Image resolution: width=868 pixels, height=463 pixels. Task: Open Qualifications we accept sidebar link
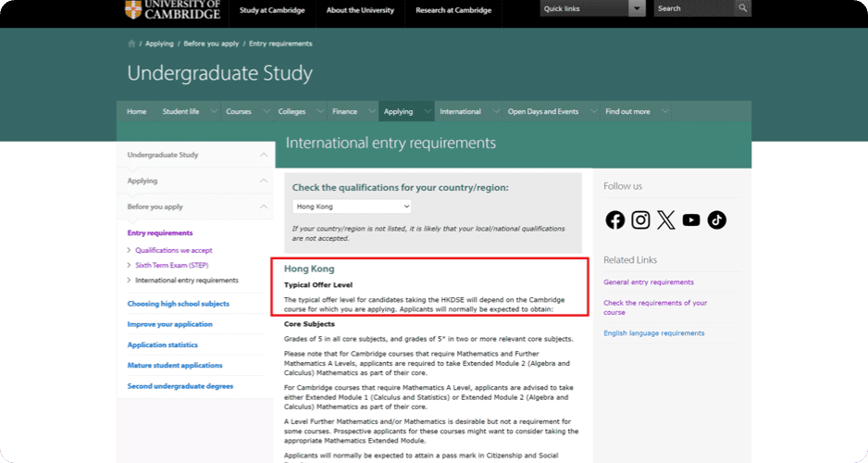pos(174,250)
